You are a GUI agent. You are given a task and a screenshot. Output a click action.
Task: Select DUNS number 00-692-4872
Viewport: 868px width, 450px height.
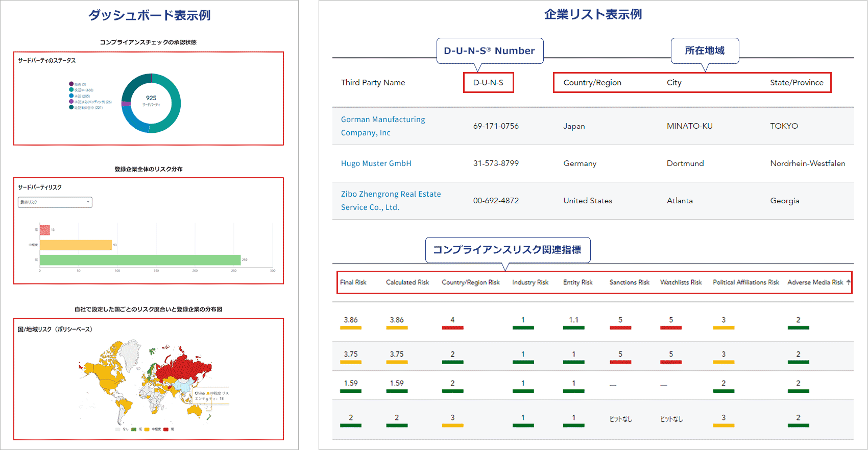(x=496, y=201)
